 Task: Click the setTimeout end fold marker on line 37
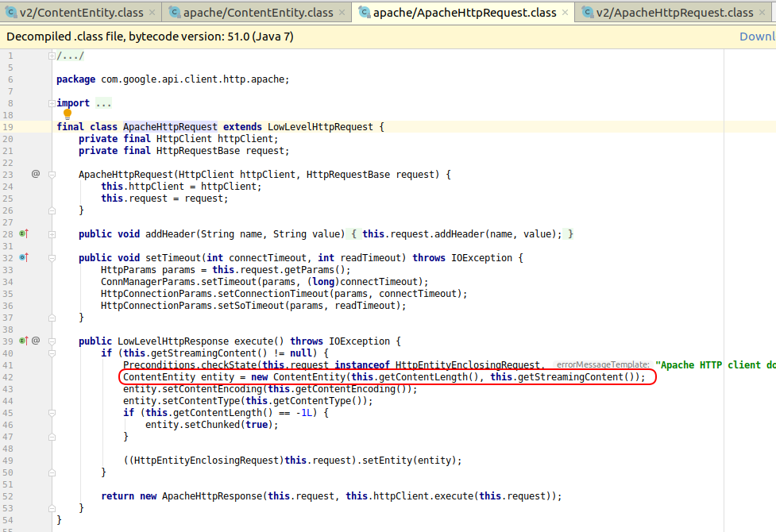52,318
